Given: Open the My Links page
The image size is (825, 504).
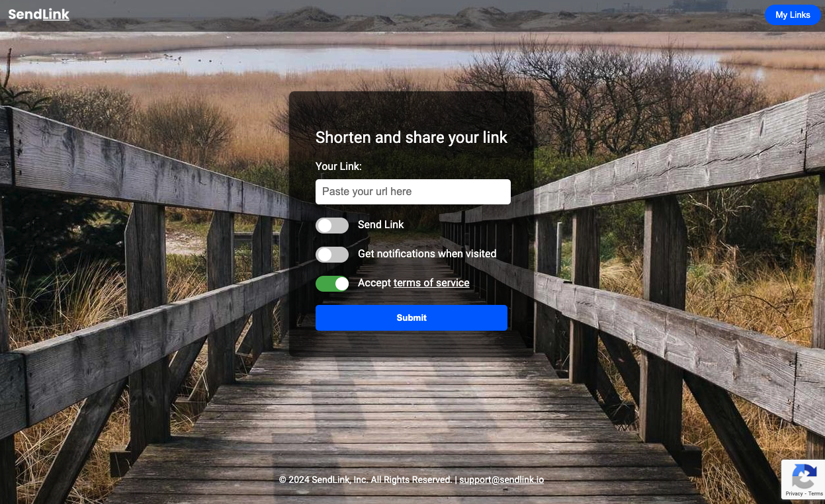Looking at the screenshot, I should pyautogui.click(x=793, y=15).
